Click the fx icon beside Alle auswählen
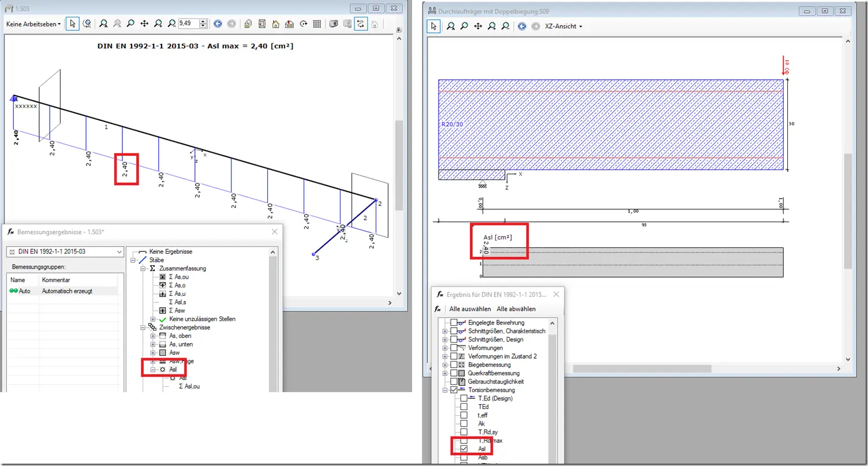The height and width of the screenshot is (466, 868). [x=438, y=309]
